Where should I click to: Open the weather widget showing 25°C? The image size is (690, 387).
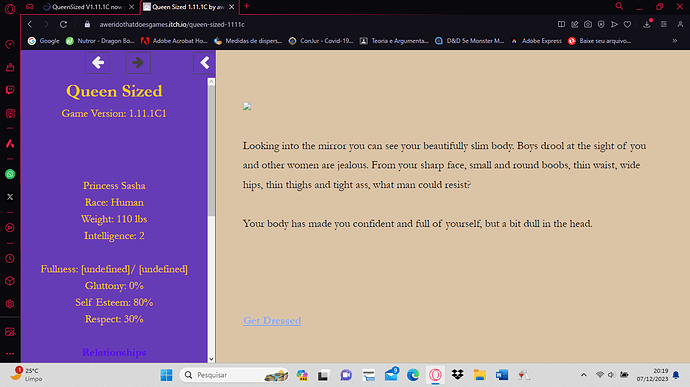(x=26, y=374)
